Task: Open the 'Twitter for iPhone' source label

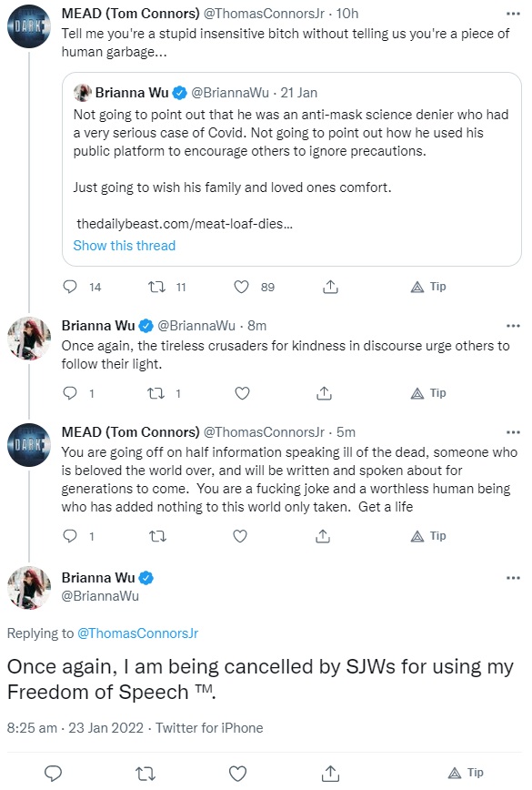Action: point(209,728)
